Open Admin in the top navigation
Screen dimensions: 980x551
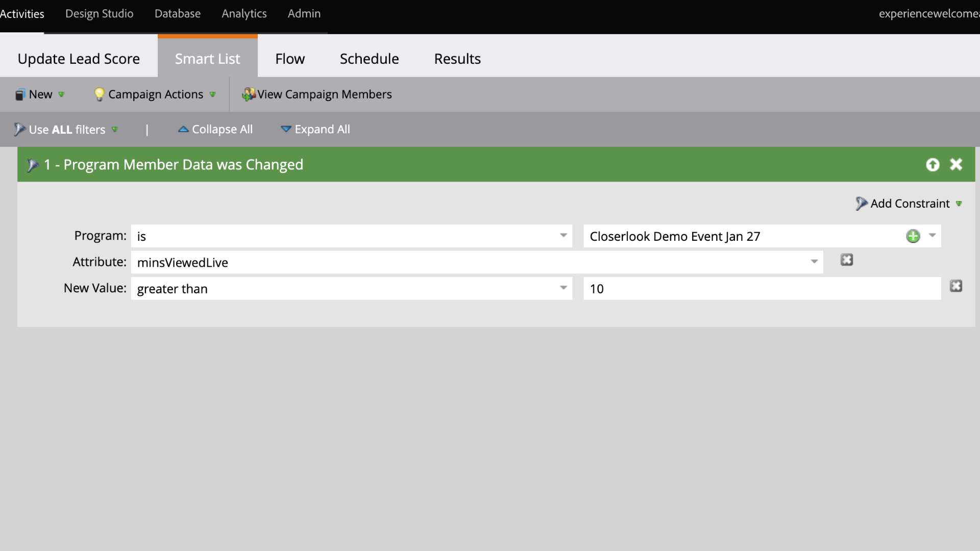pyautogui.click(x=304, y=14)
